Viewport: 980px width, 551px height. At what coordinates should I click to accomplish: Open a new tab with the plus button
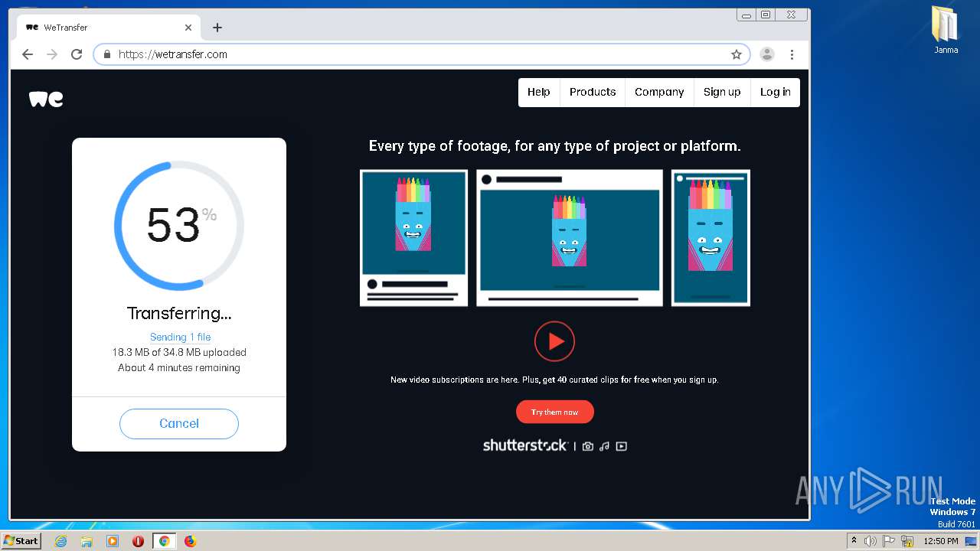(x=217, y=28)
